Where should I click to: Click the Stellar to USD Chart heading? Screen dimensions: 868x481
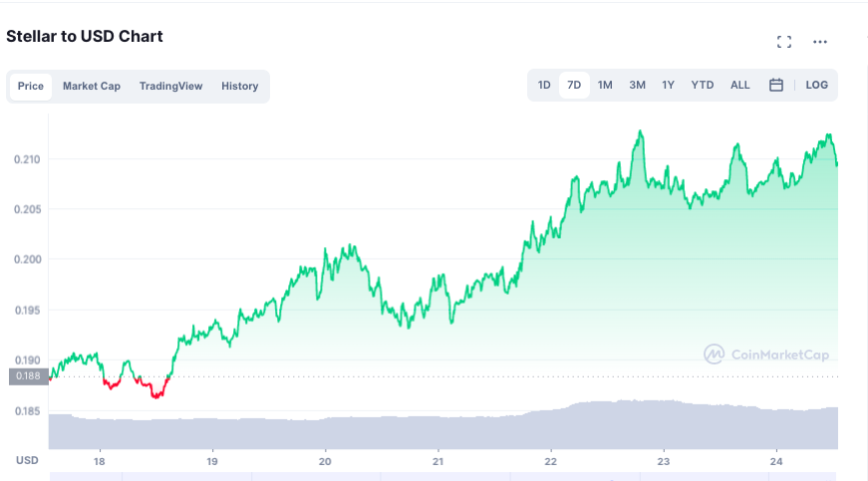click(85, 37)
